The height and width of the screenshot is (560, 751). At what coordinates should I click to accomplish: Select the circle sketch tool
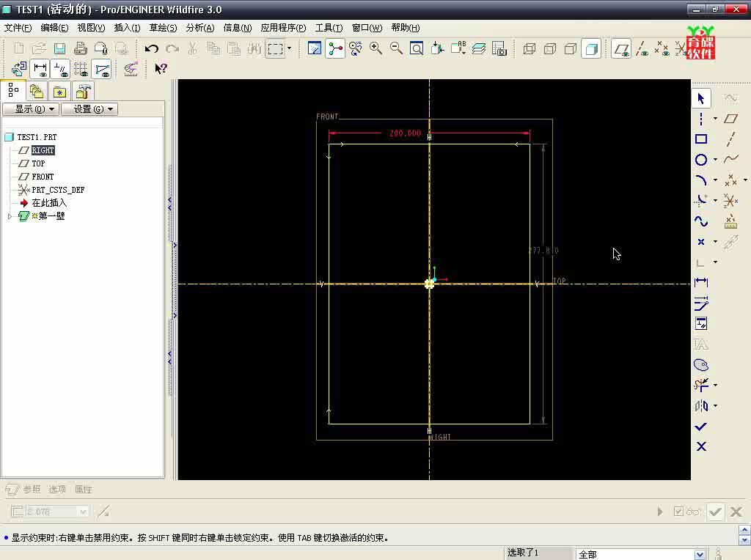point(700,160)
